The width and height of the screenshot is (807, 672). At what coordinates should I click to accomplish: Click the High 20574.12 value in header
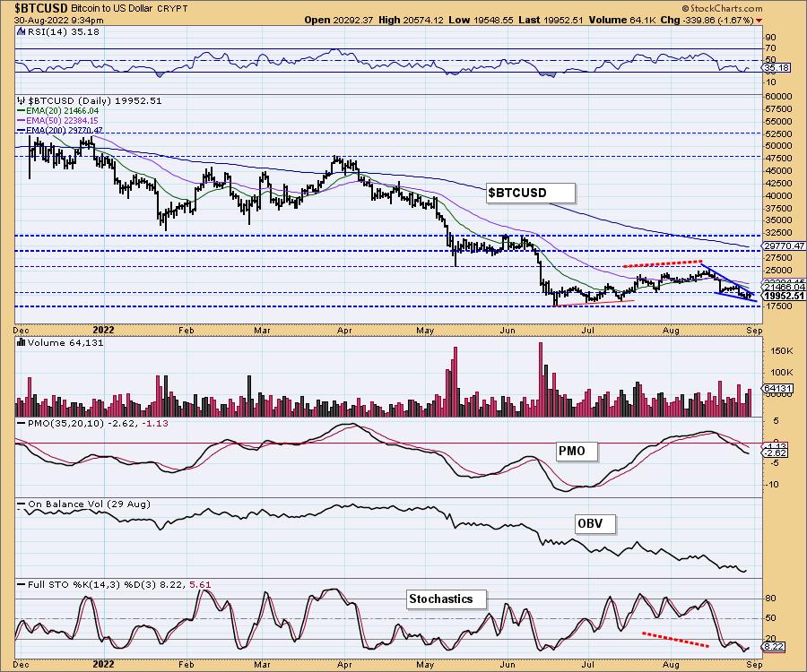pos(411,20)
